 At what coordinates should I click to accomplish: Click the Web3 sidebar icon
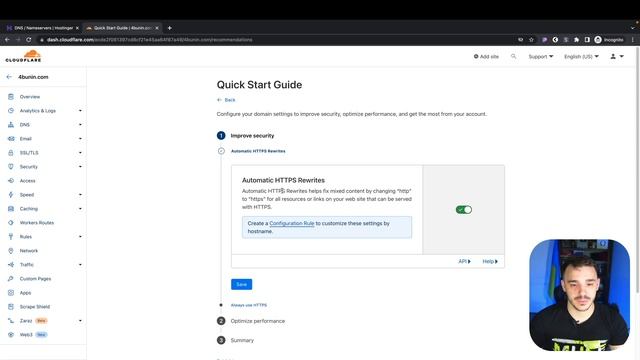pos(11,335)
